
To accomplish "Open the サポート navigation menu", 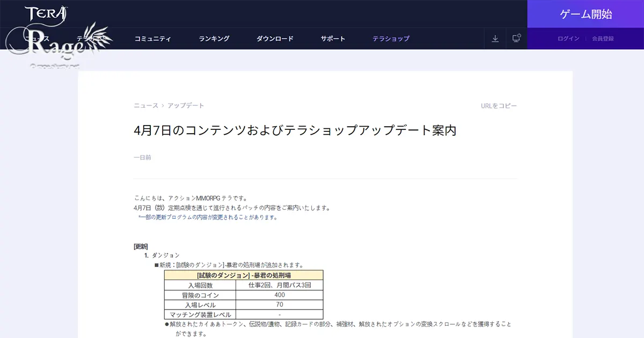I will [332, 38].
